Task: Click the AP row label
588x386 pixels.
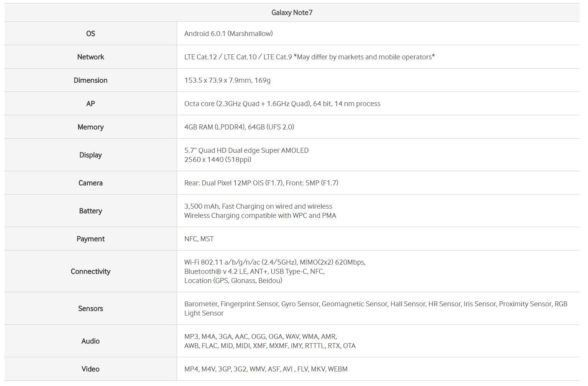Action: point(90,104)
